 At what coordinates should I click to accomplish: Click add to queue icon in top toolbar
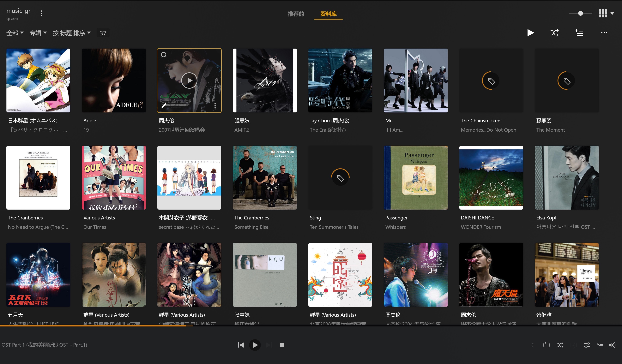579,33
